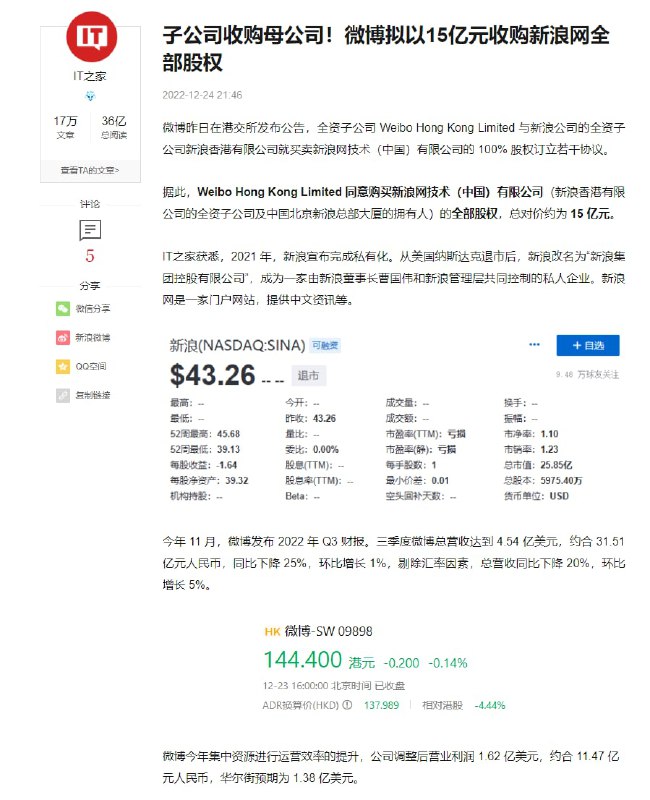Click the Sina Weibo share icon

[63, 338]
